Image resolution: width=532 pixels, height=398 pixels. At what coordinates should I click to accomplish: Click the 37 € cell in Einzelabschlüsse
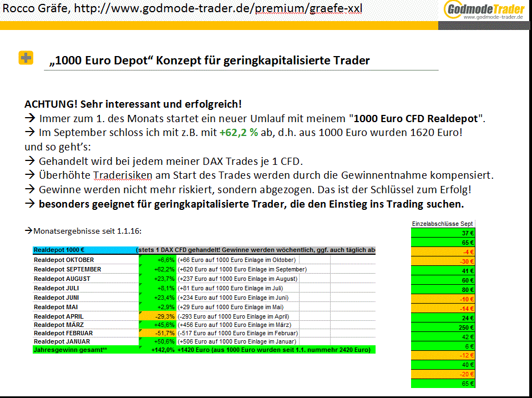[x=443, y=233]
